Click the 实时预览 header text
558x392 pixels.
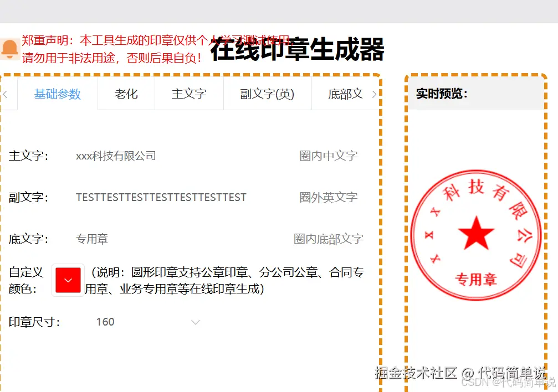pos(442,94)
